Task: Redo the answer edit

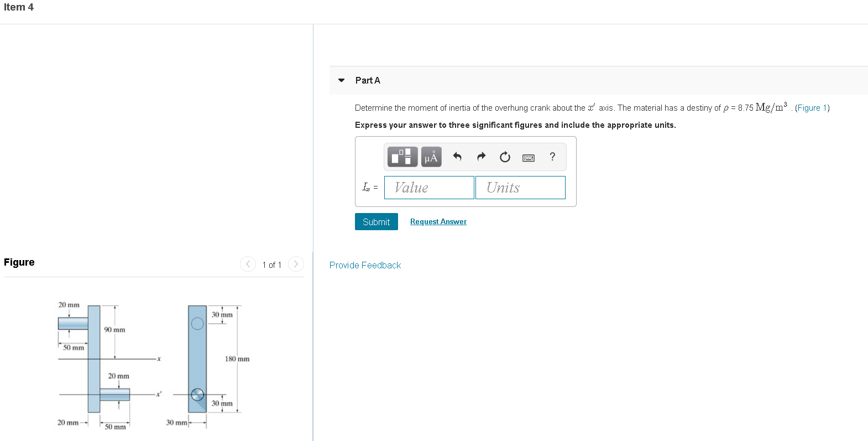Action: [481, 157]
